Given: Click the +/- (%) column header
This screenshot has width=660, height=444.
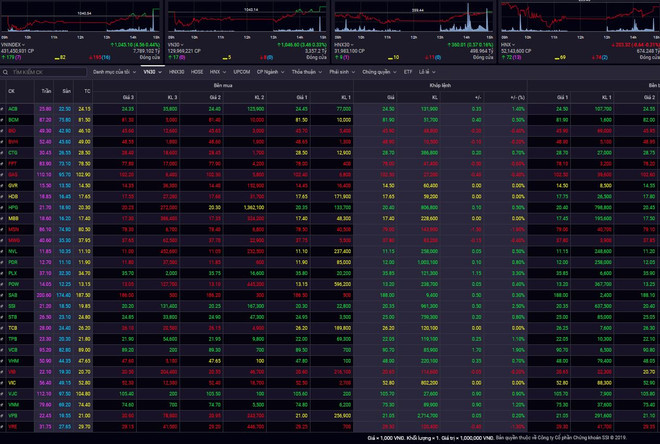Looking at the screenshot, I should [519, 97].
